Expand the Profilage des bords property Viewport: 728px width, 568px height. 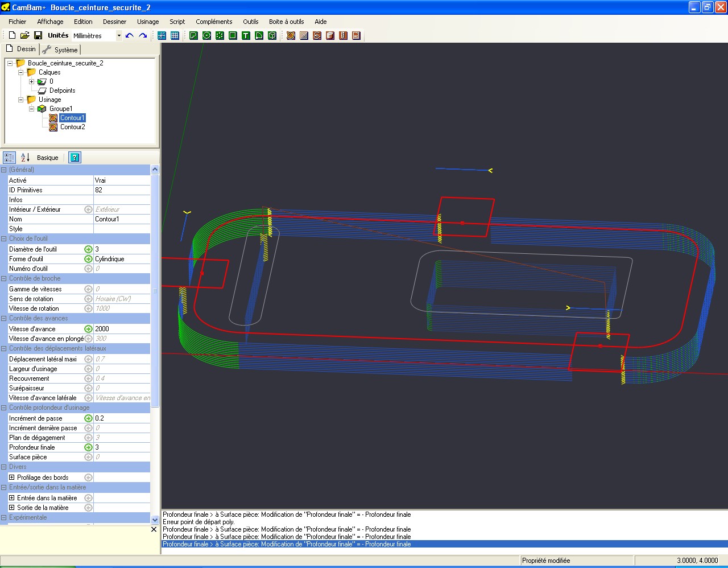point(12,478)
